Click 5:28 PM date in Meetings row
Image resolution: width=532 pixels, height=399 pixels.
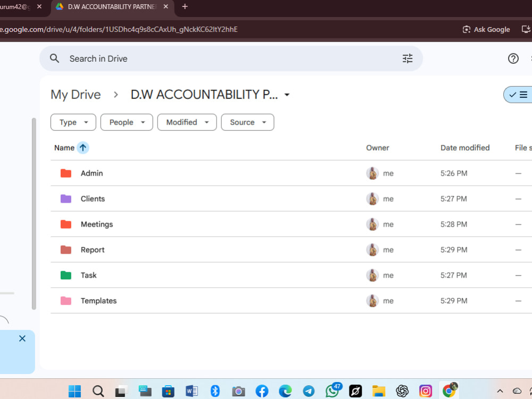coord(454,225)
